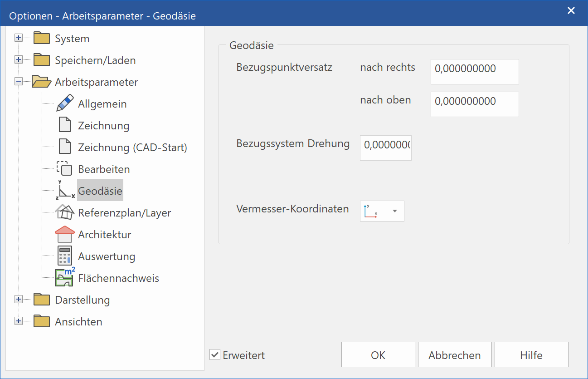The width and height of the screenshot is (588, 379).
Task: Select Zeichnung (CAD-Start) entry
Action: click(132, 148)
